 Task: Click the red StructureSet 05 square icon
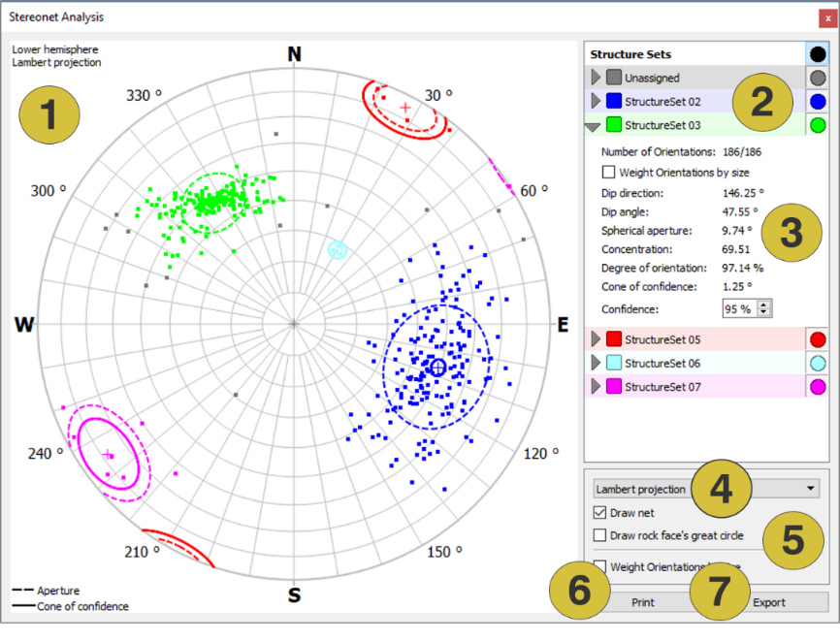point(613,339)
